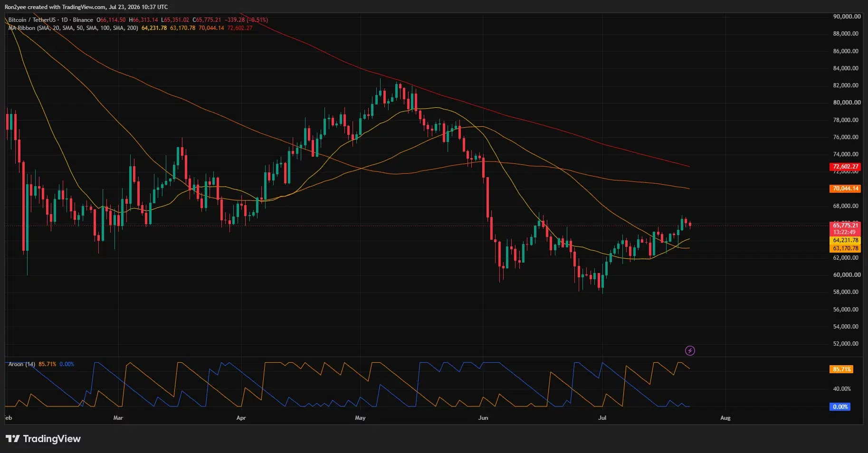Click the 78,000.00 price scale label
The height and width of the screenshot is (453, 868).
point(846,120)
